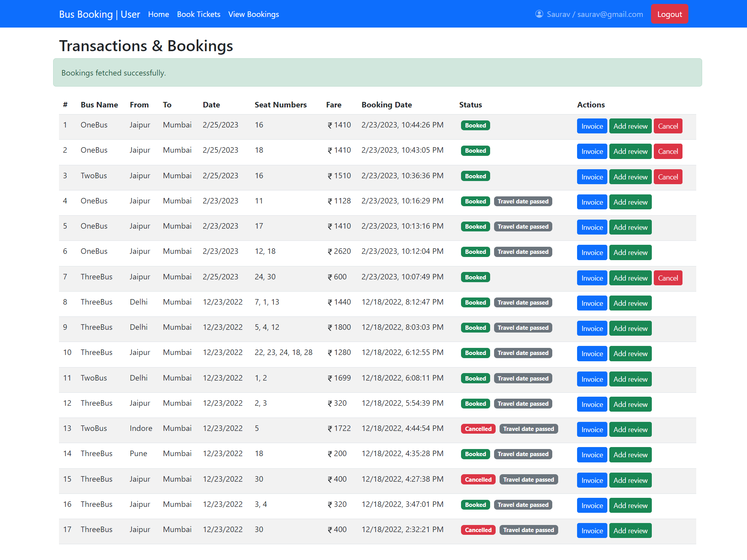Click the user profile icon in navbar

point(539,14)
